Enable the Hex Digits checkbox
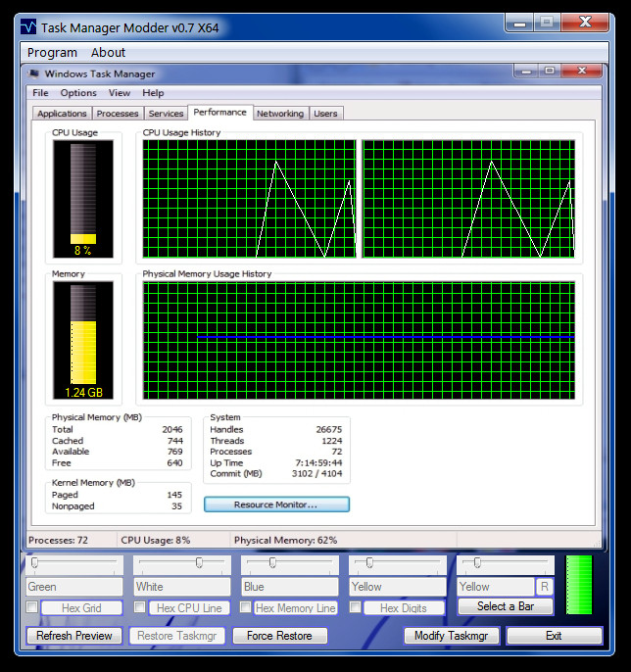The image size is (631, 672). (356, 607)
